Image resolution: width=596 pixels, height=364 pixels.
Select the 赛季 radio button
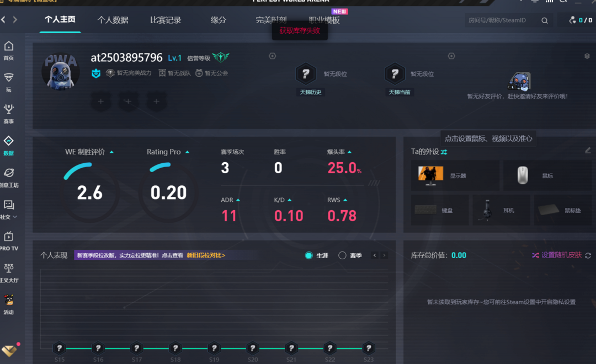tap(342, 255)
